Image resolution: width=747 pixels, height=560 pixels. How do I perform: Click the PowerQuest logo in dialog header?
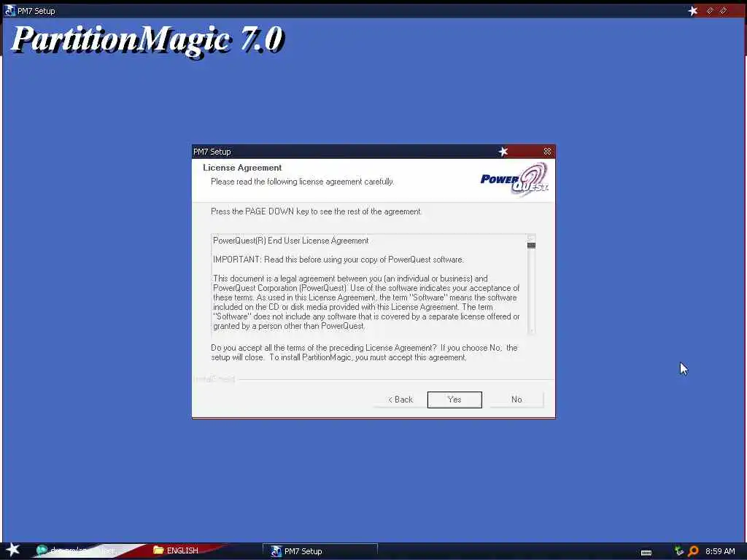click(514, 179)
